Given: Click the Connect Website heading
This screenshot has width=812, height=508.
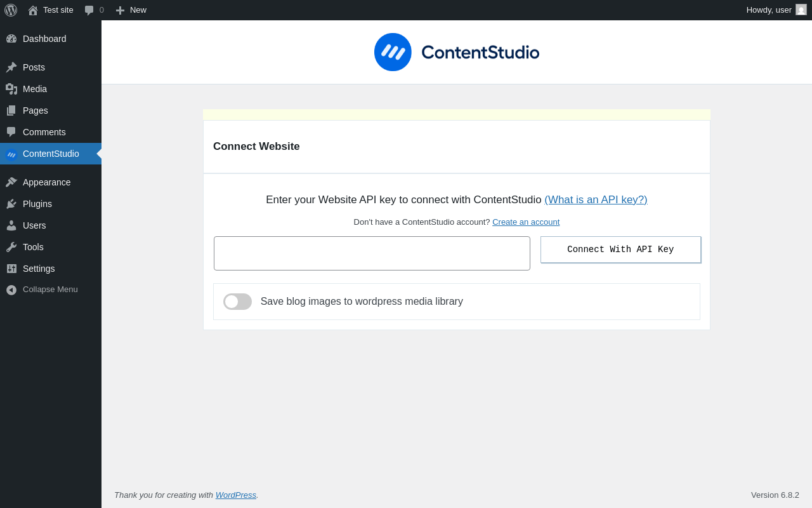Looking at the screenshot, I should [x=256, y=147].
